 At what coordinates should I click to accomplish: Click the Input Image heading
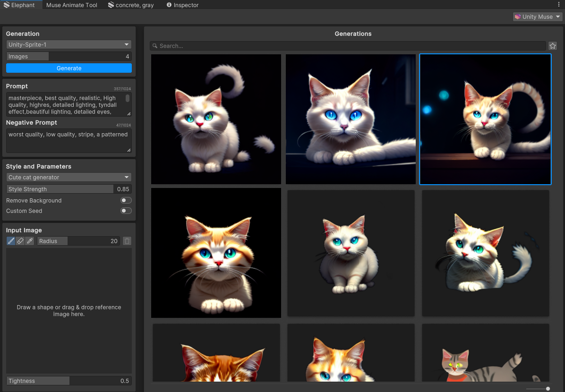(24, 230)
